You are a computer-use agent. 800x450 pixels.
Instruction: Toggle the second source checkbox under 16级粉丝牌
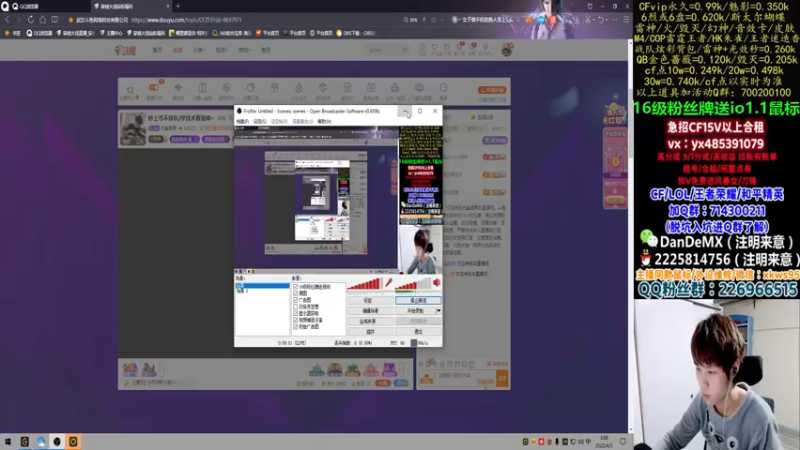point(295,293)
